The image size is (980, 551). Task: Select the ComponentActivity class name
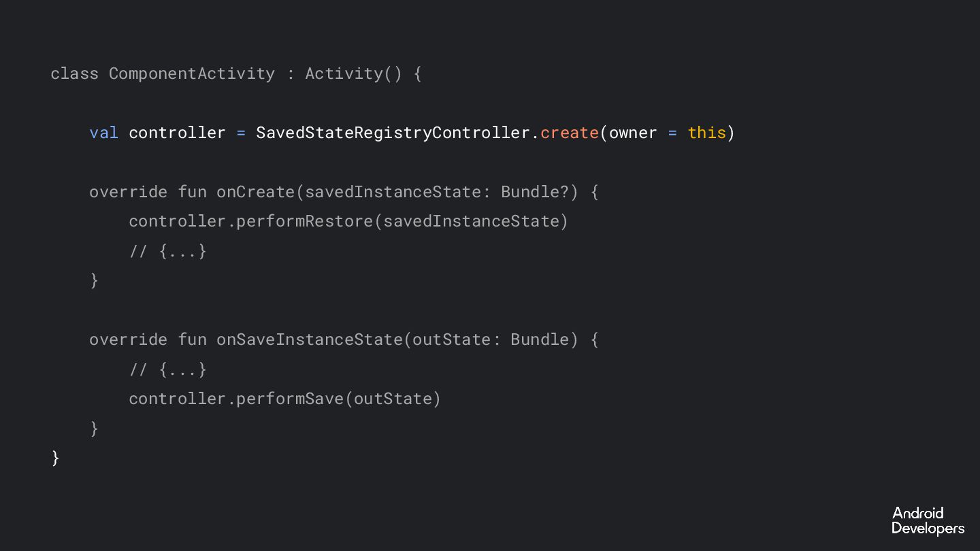192,73
